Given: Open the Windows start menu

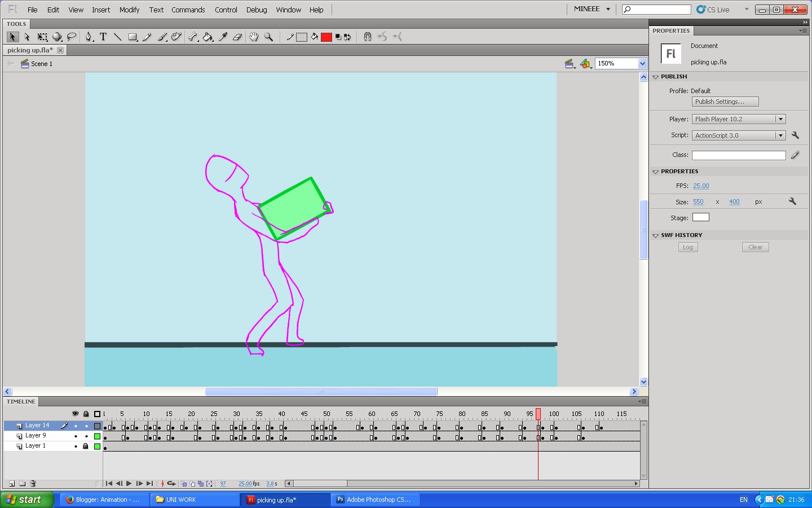Looking at the screenshot, I should coord(27,500).
